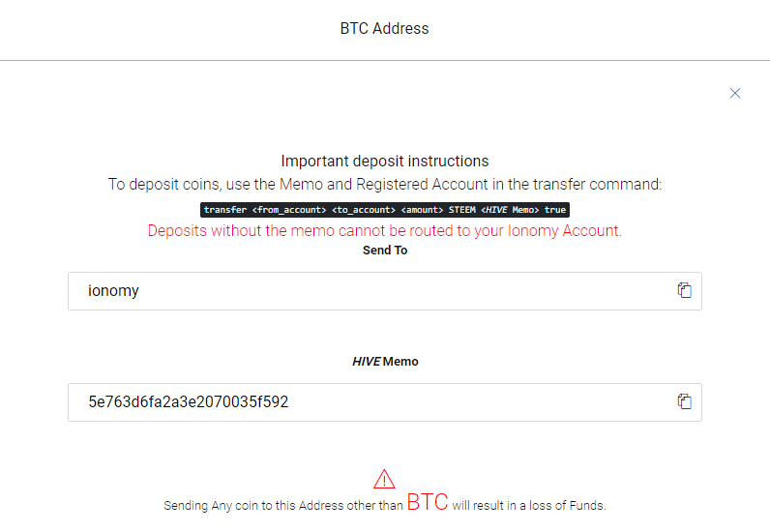770x532 pixels.
Task: Click the will result in a loss of Funds text
Action: pos(529,506)
